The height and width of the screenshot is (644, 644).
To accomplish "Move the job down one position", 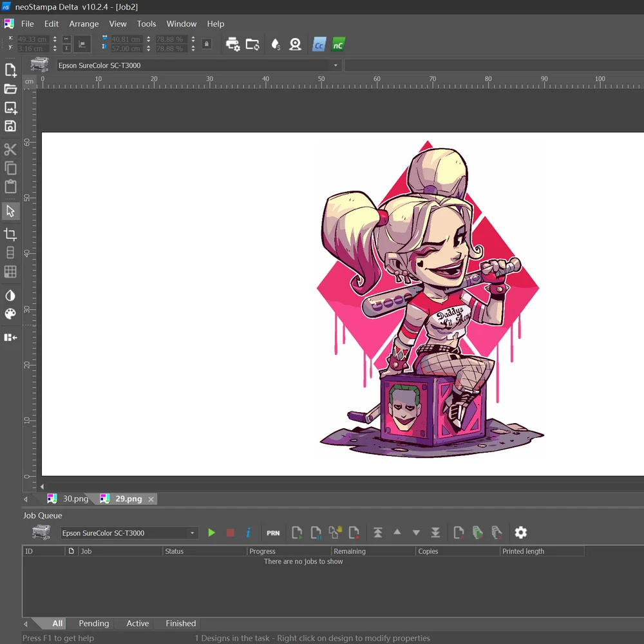I will (416, 533).
